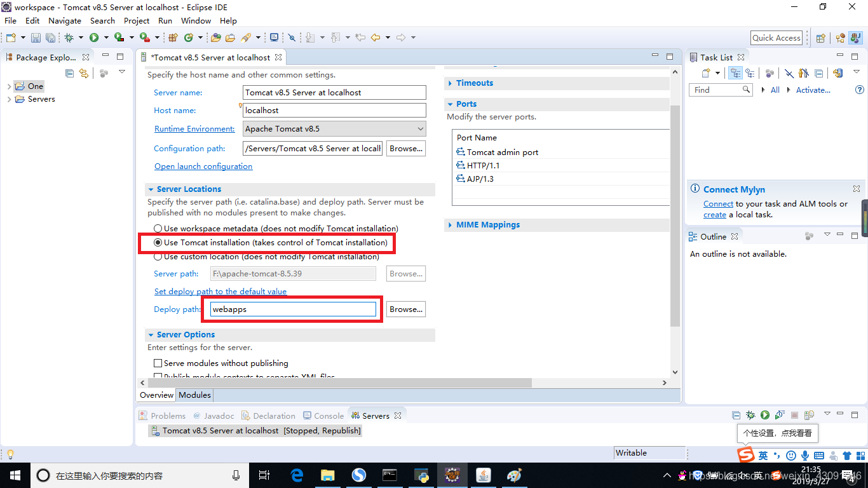
Task: Click the Deploy path input field
Action: pos(293,309)
